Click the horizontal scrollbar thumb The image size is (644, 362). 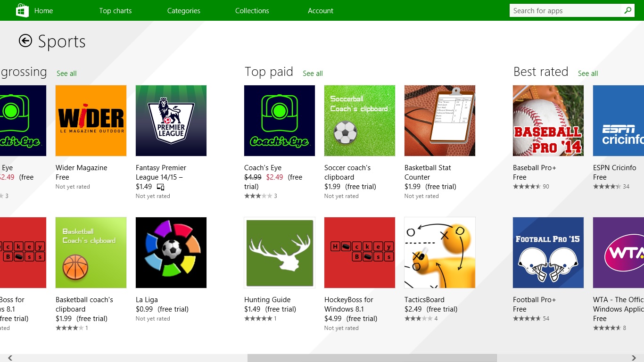[x=372, y=358]
